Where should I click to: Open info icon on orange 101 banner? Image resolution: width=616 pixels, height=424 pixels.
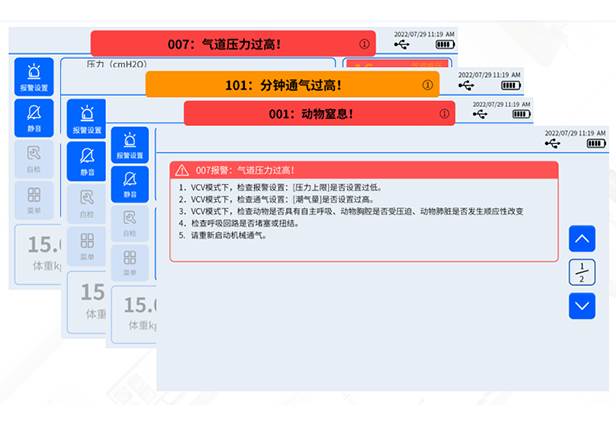(x=427, y=85)
